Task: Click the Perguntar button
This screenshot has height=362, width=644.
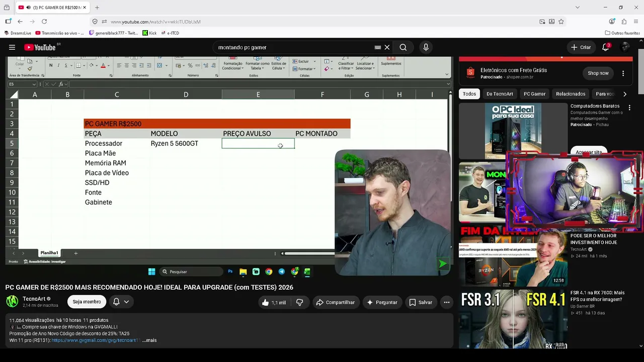Action: 382,302
